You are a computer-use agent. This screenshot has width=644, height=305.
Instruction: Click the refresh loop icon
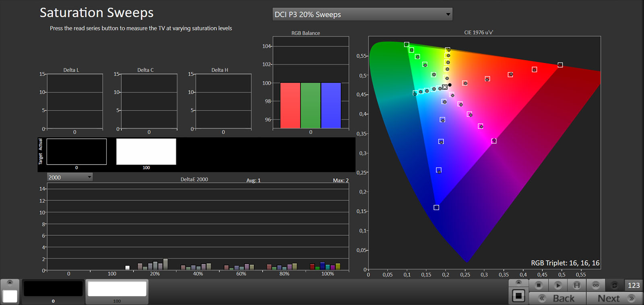pyautogui.click(x=614, y=285)
